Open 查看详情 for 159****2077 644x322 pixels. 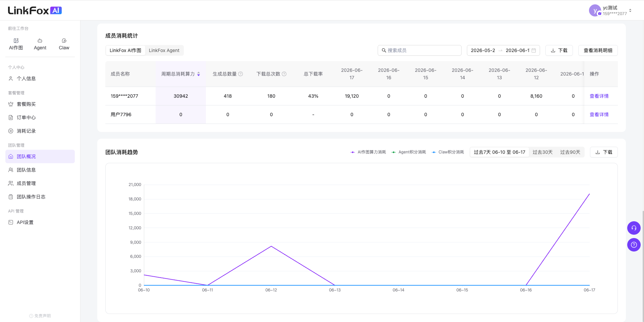pos(599,96)
